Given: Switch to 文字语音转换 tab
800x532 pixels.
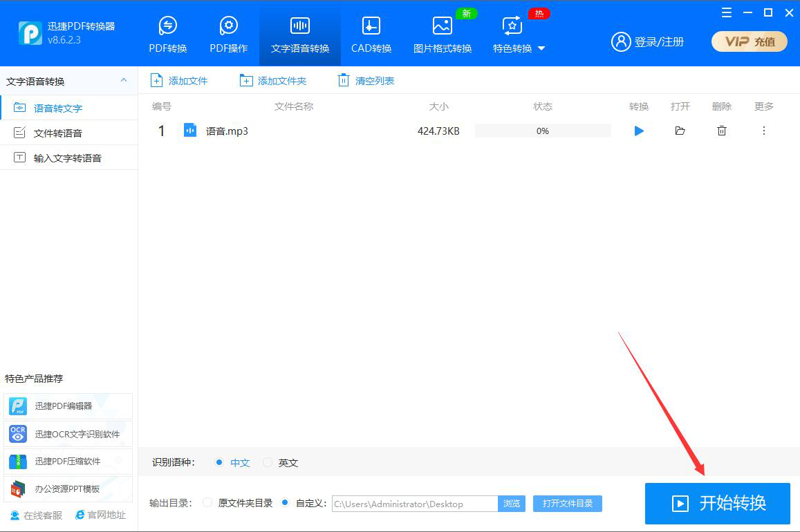Looking at the screenshot, I should pyautogui.click(x=300, y=35).
